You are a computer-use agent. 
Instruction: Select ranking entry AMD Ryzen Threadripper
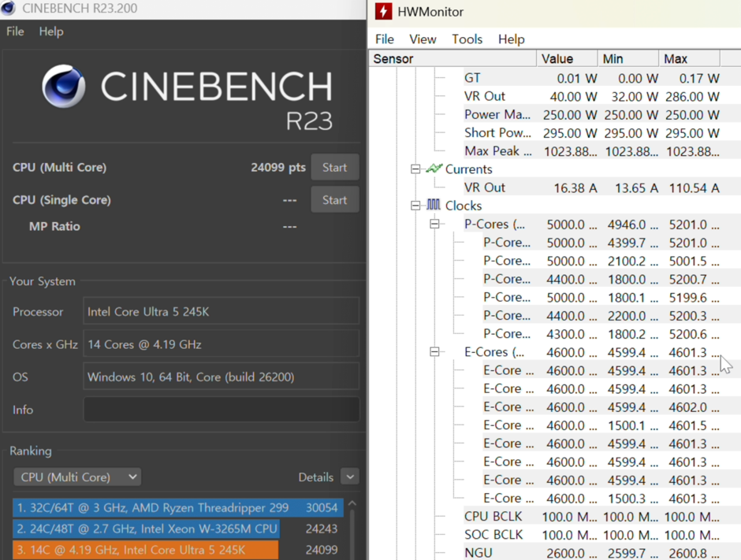(177, 507)
